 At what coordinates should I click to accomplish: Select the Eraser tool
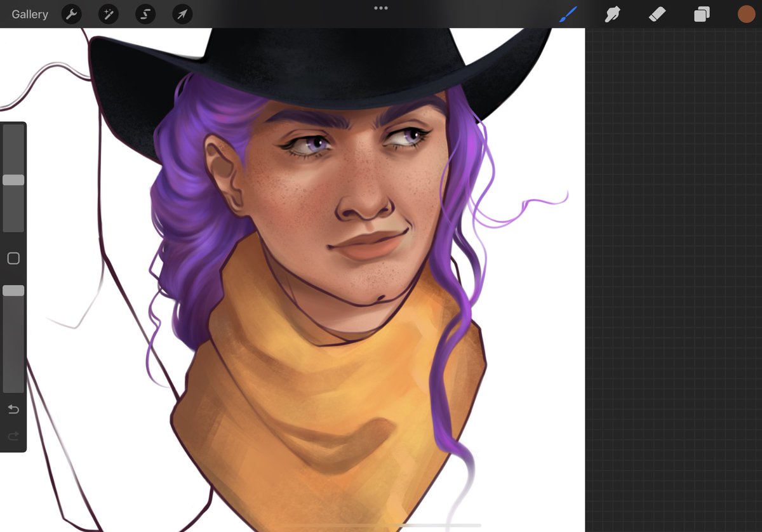click(x=657, y=14)
